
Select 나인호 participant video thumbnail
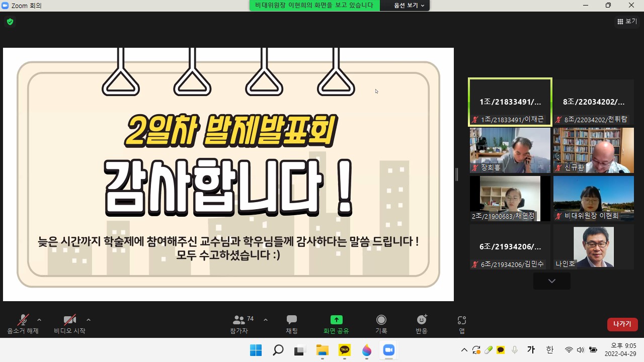(x=593, y=247)
